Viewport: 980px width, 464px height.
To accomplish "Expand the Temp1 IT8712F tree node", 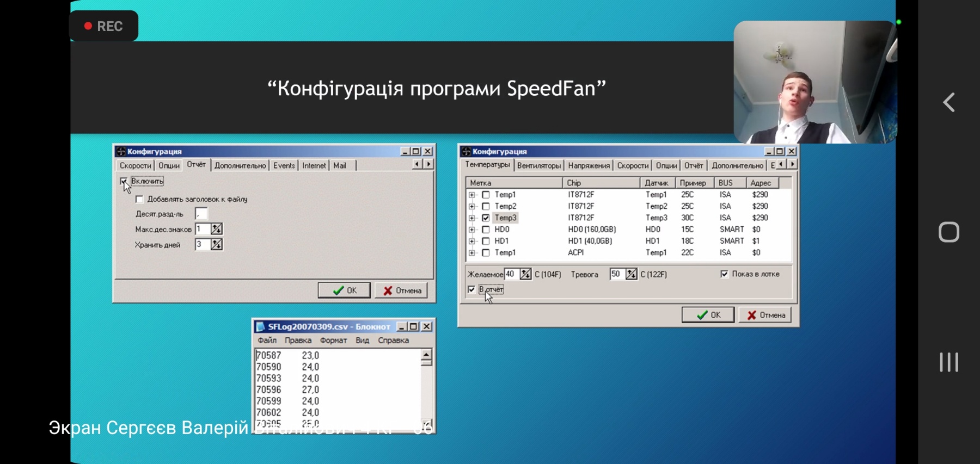I will 471,195.
